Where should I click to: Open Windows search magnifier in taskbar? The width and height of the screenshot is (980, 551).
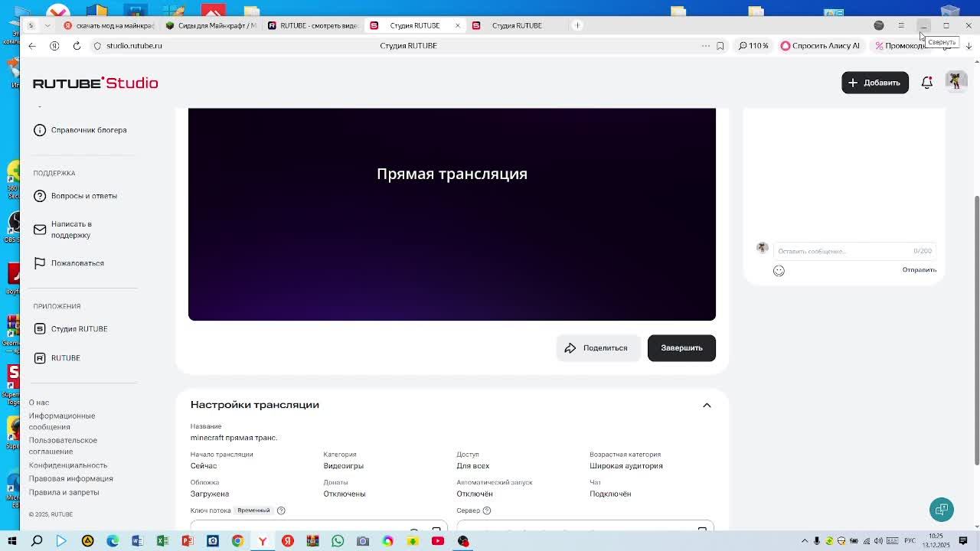point(37,541)
